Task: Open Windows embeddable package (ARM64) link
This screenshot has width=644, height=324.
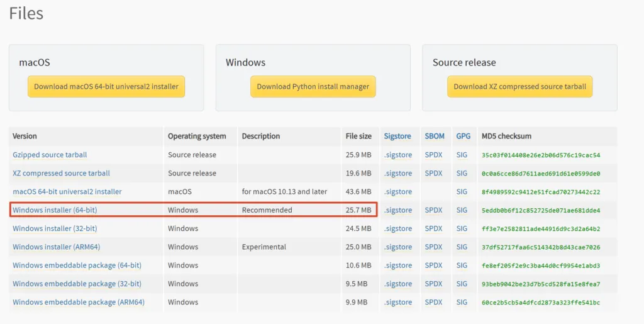Action: click(x=79, y=302)
